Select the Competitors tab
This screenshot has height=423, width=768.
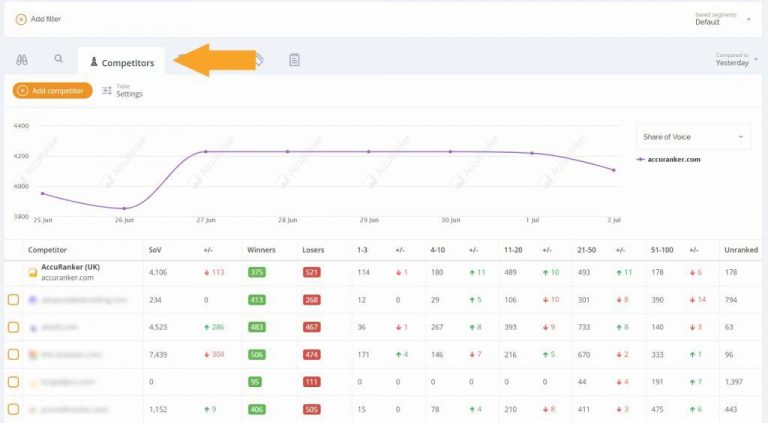click(121, 62)
